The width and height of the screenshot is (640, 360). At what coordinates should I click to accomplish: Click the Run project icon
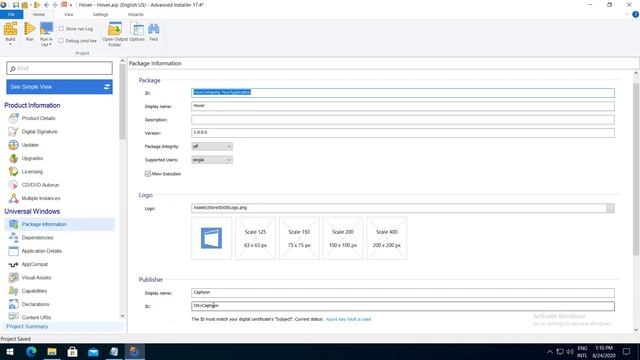[x=29, y=29]
